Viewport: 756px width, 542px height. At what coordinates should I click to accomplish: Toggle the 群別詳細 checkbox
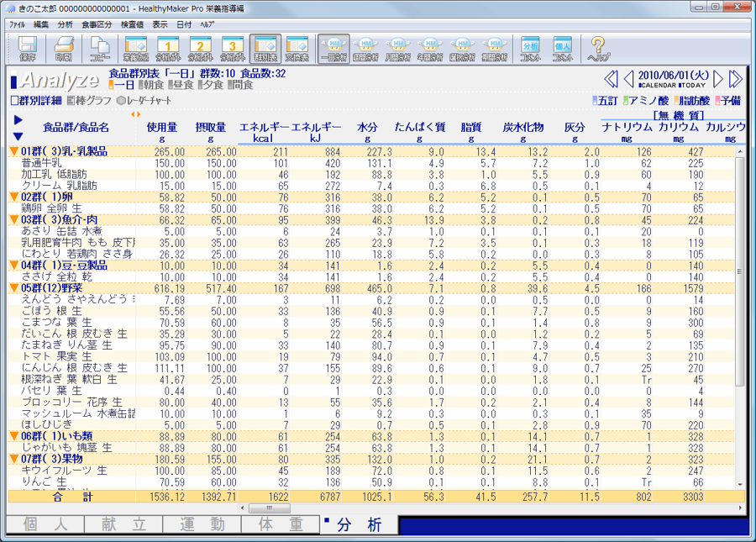[x=36, y=100]
